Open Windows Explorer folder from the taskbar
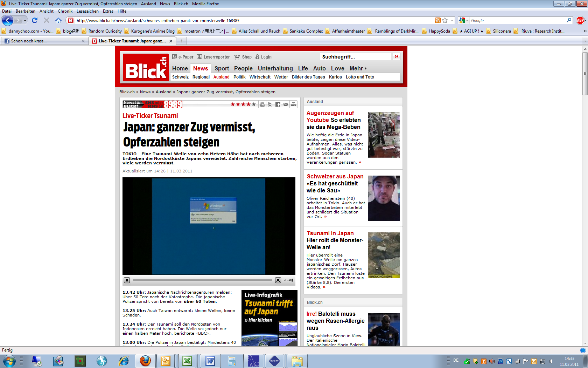Image resolution: width=588 pixels, height=368 pixels. tap(297, 361)
